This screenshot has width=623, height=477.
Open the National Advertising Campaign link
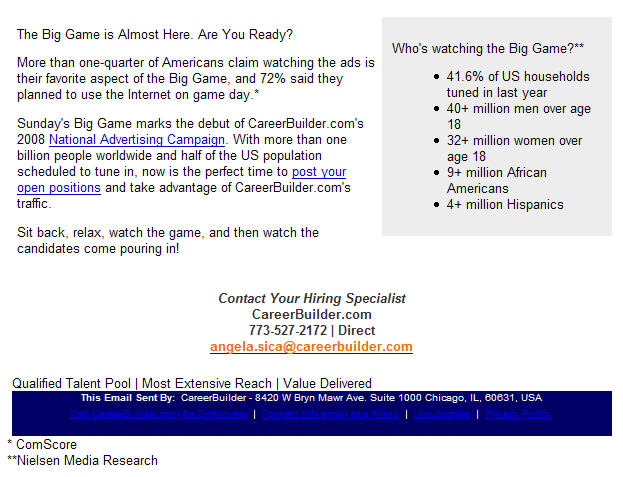pos(137,139)
